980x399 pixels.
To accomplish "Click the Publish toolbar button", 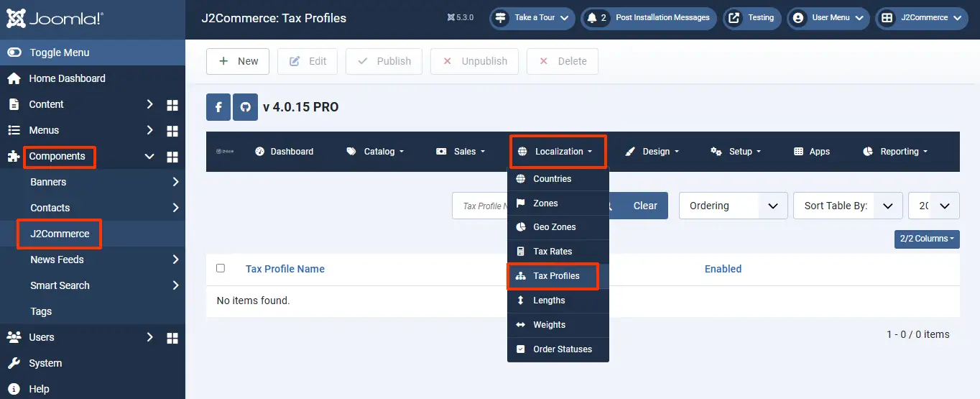I will (384, 61).
